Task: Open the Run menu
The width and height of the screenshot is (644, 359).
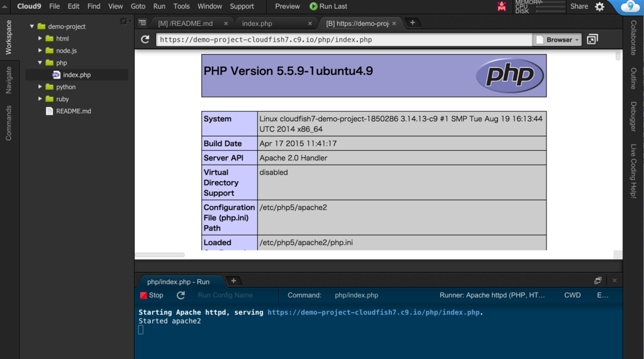Action: pyautogui.click(x=159, y=6)
